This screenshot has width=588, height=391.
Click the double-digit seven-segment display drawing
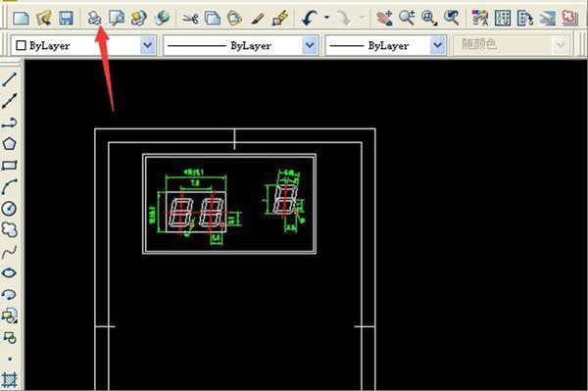point(196,213)
